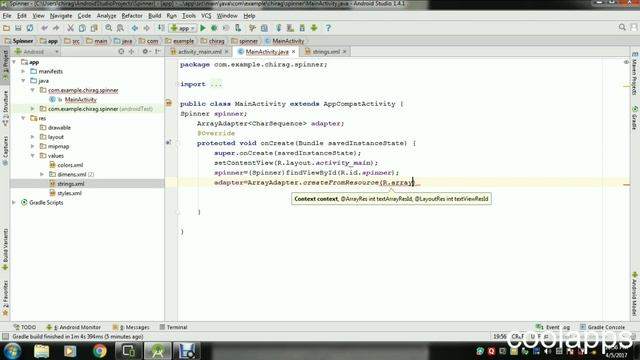Screen dimensions: 640x360
Task: Expand the androidTest package
Action: 33,109
